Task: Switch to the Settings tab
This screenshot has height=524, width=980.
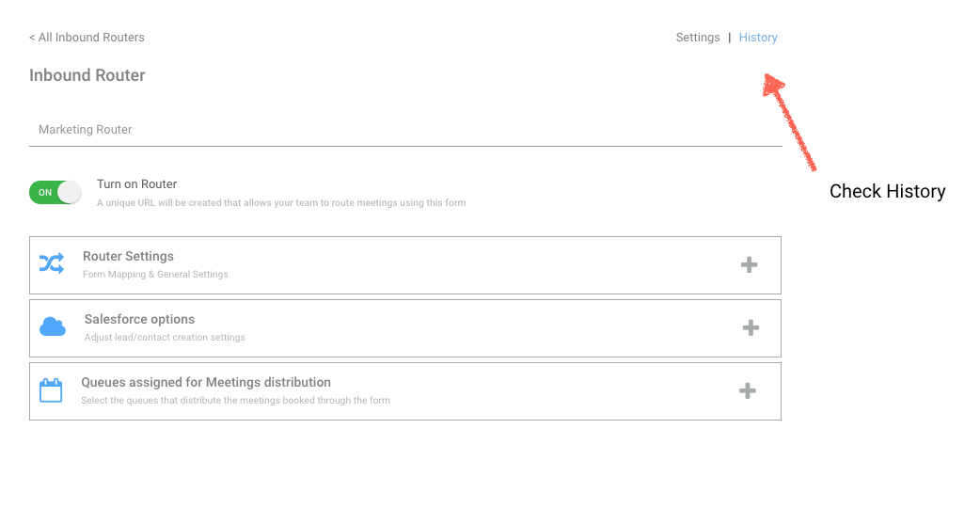Action: click(698, 38)
